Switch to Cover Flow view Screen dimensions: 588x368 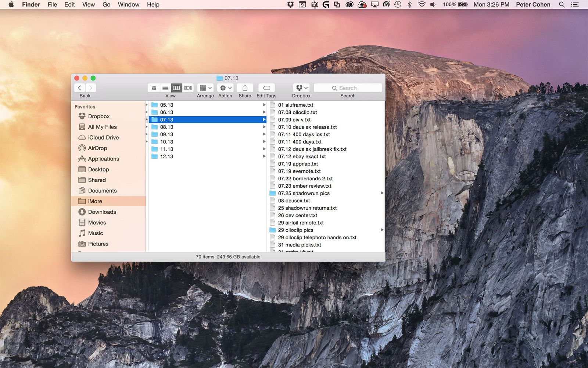coord(188,88)
